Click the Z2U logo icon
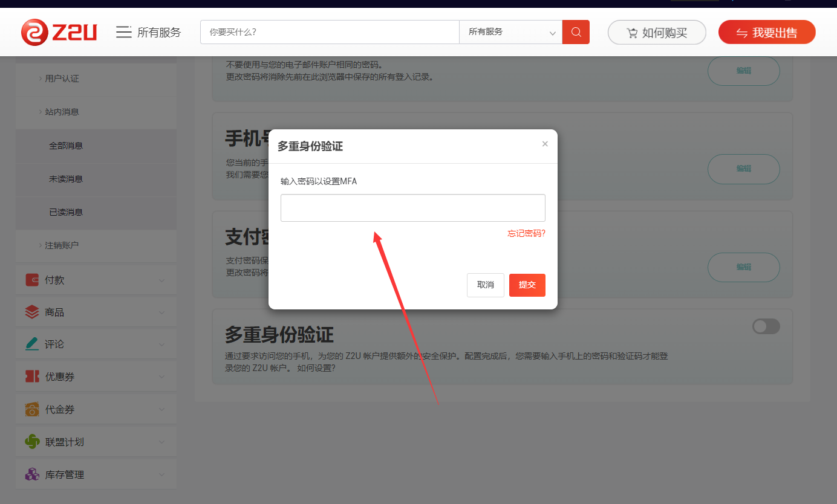 pos(34,32)
